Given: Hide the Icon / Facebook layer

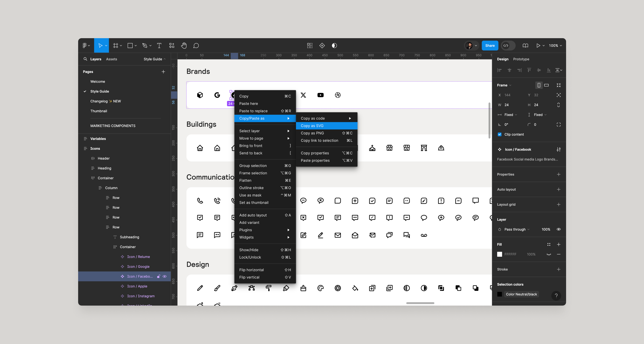Looking at the screenshot, I should [x=165, y=276].
